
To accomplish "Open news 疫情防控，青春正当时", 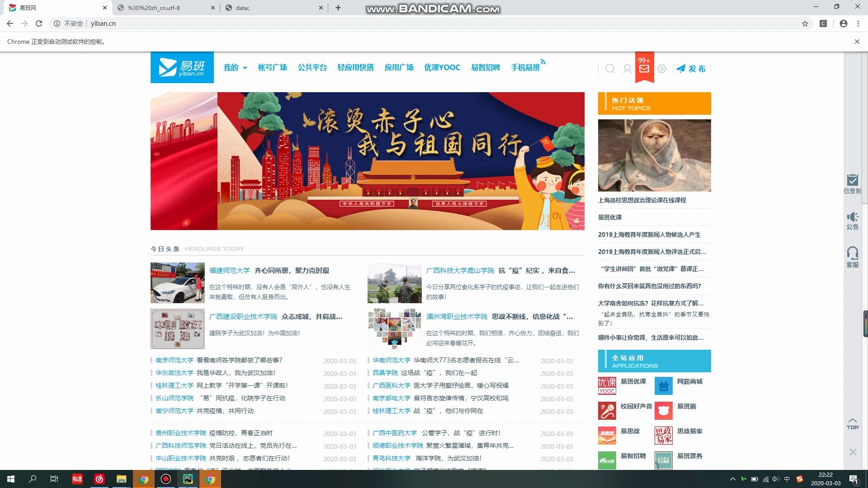I will (241, 433).
